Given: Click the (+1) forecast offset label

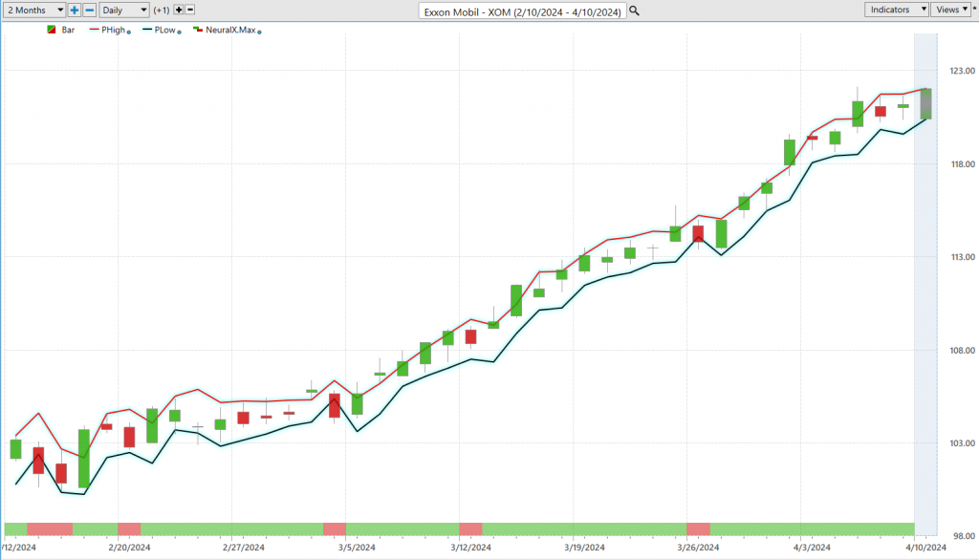Looking at the screenshot, I should [x=161, y=10].
